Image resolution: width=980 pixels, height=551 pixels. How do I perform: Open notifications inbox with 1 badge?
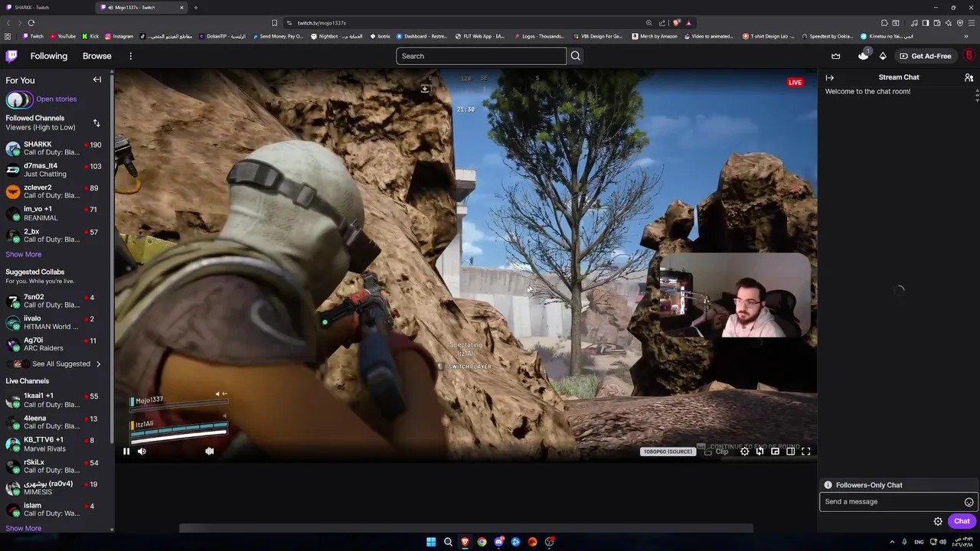(x=863, y=55)
